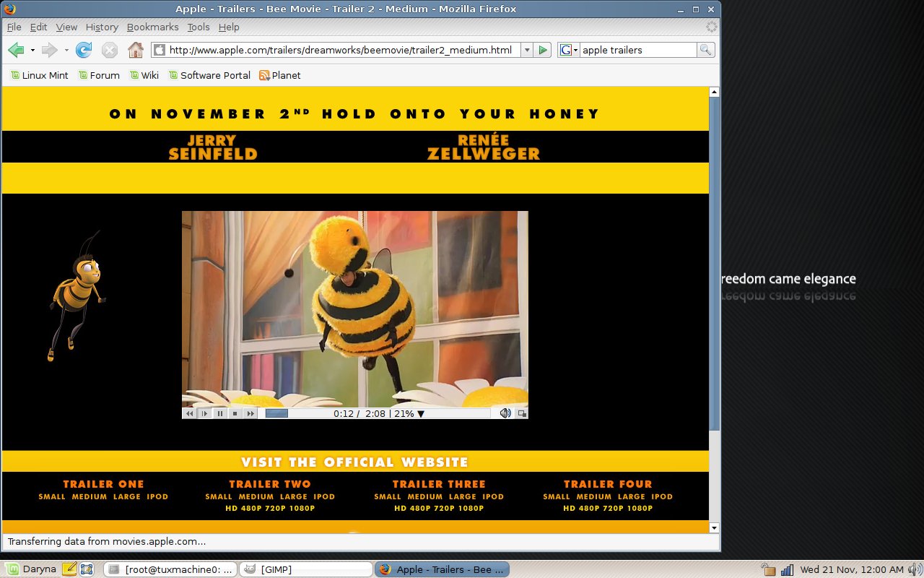Image resolution: width=924 pixels, height=578 pixels.
Task: Open Trailer One in Medium size
Action: (89, 497)
